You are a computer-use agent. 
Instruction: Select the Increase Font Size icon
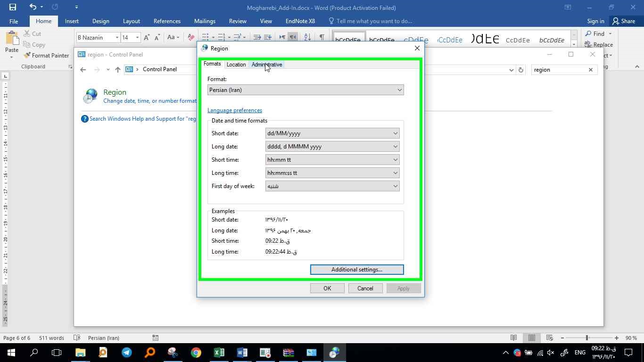(147, 37)
